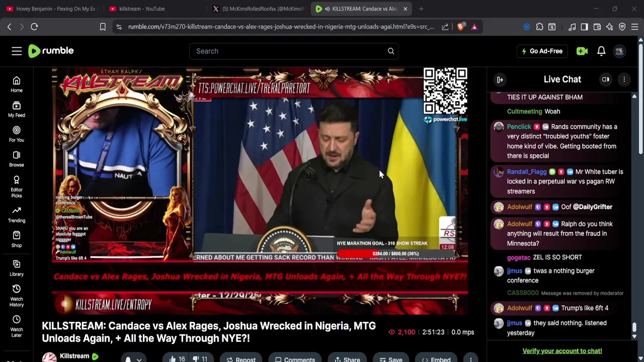Open My Feed in the sidebar

[17, 109]
